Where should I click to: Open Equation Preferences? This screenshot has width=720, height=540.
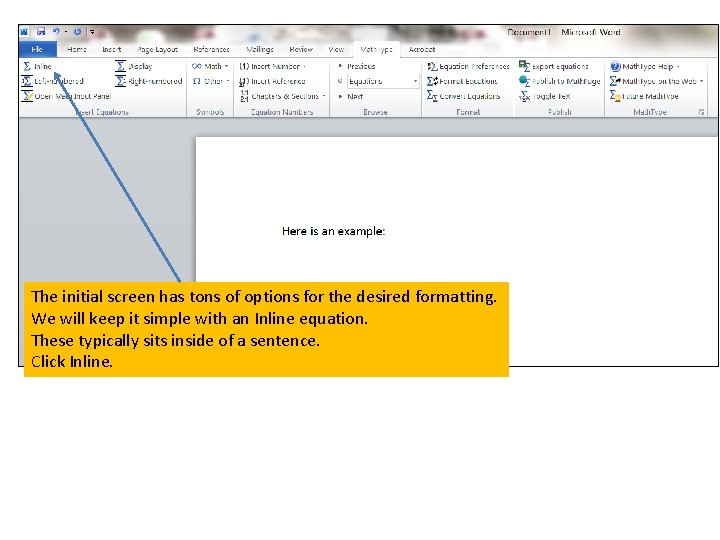[x=468, y=66]
